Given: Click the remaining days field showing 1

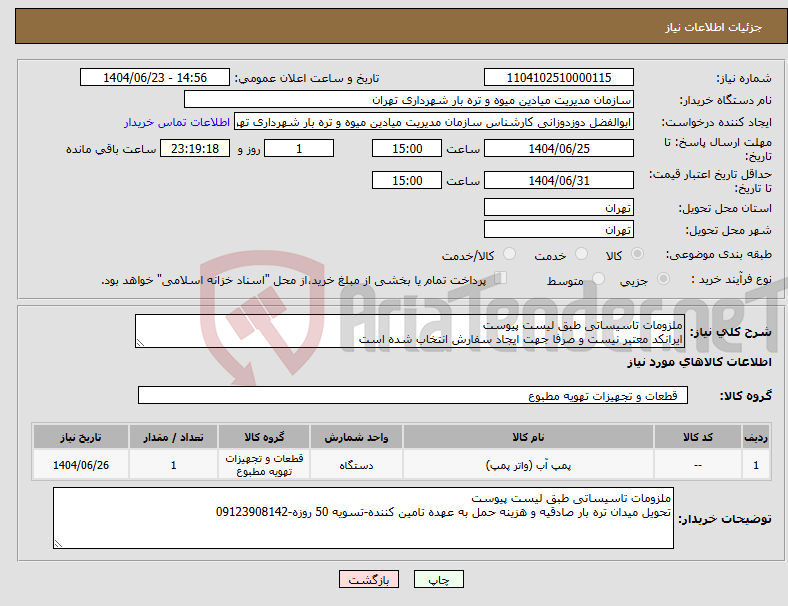Looking at the screenshot, I should tap(299, 148).
